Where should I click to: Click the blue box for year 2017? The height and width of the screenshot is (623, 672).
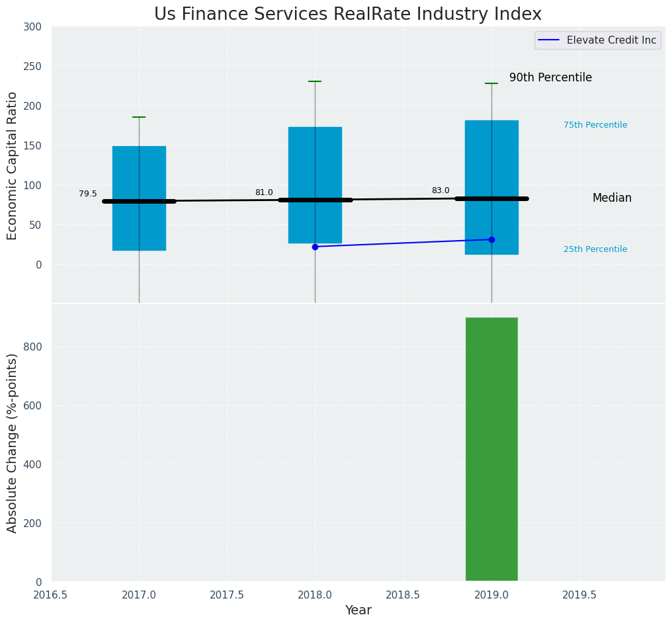(139, 165)
